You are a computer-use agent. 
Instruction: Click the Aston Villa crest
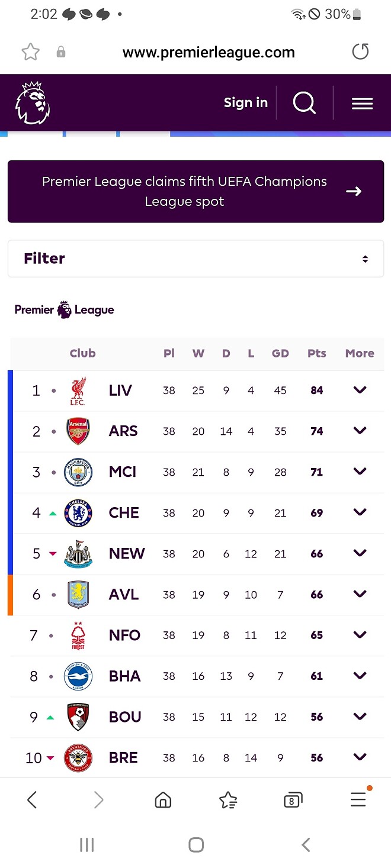point(78,594)
